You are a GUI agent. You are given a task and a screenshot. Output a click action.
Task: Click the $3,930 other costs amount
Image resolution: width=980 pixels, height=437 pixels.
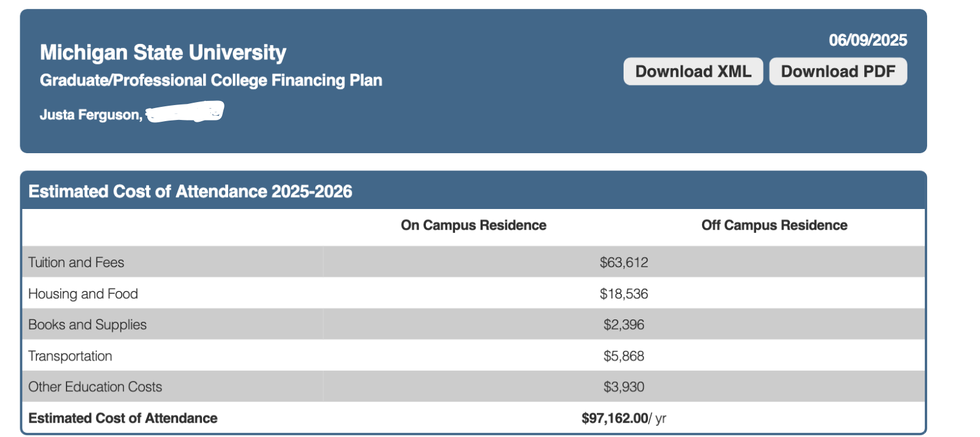pyautogui.click(x=624, y=387)
